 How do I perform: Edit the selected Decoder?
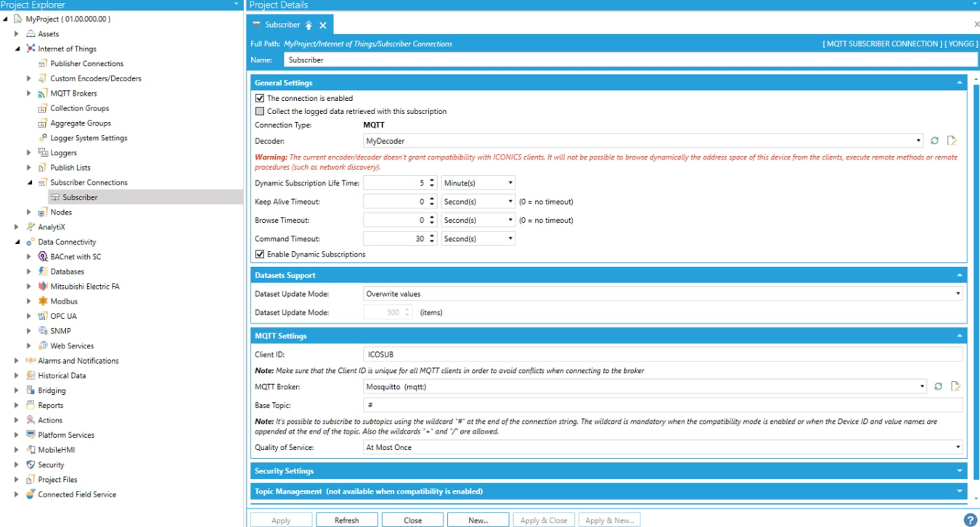click(x=953, y=141)
